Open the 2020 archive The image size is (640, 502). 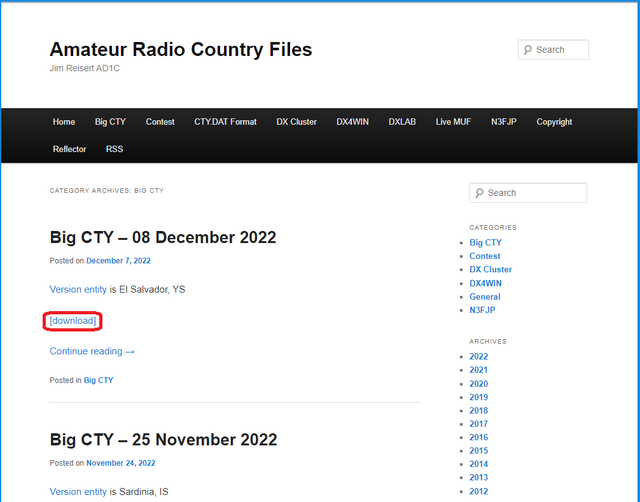[x=478, y=384]
